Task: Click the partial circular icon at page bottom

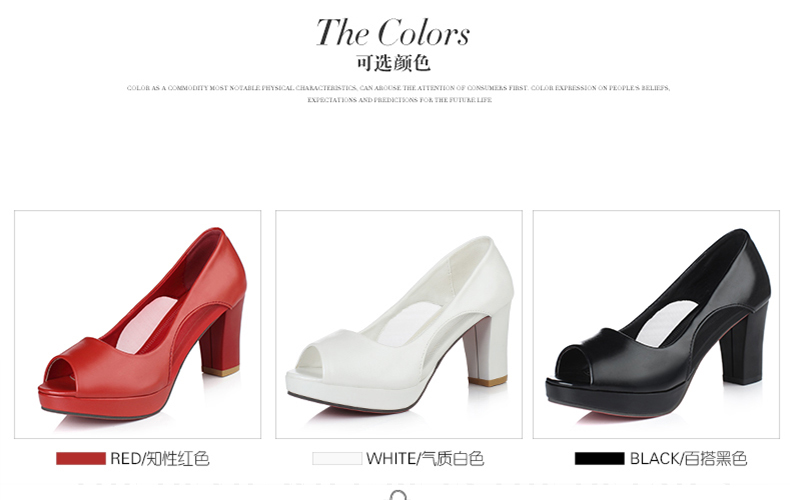Action: [398, 495]
